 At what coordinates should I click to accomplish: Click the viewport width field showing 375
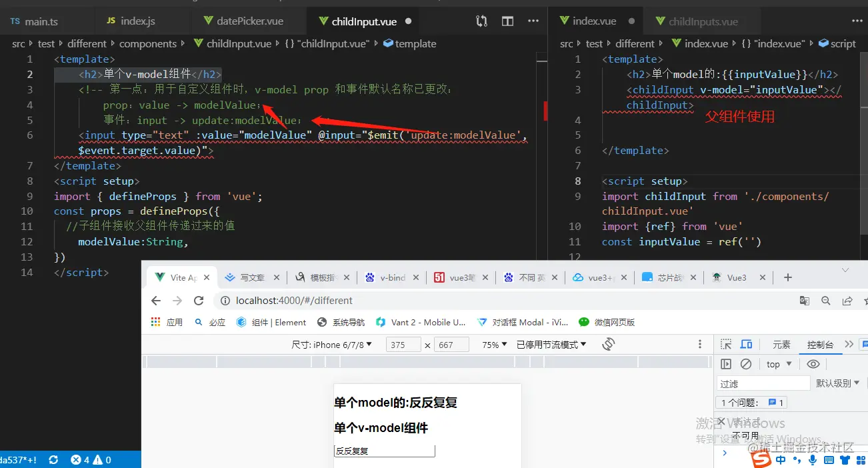click(x=403, y=344)
